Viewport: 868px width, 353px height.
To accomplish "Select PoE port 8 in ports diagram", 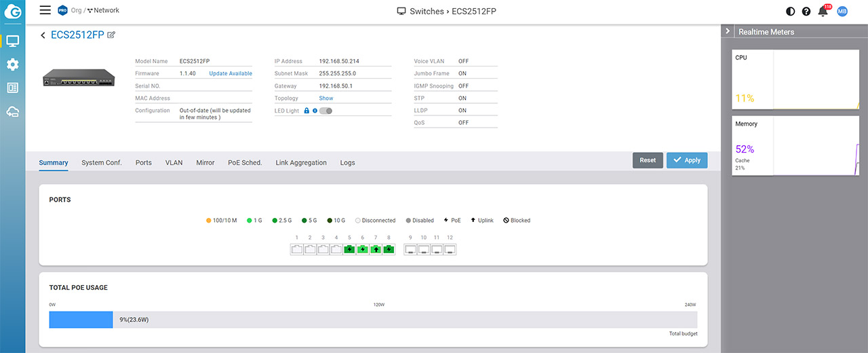I will 389,249.
